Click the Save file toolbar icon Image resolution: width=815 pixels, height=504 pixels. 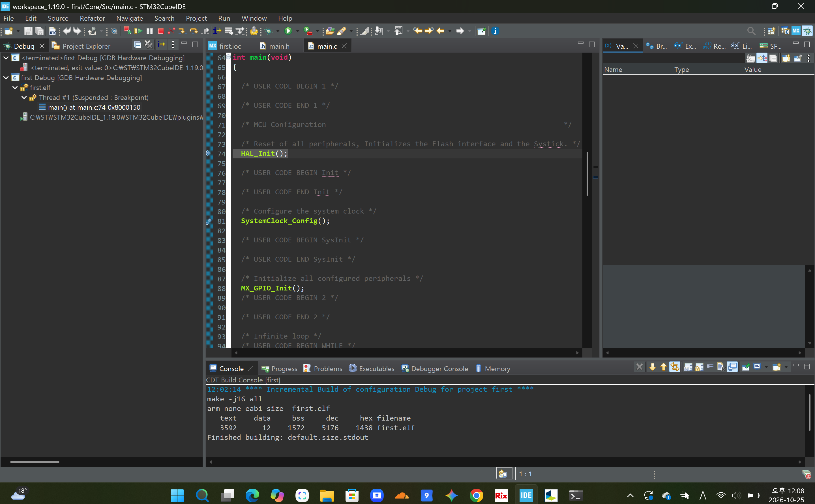tap(28, 31)
